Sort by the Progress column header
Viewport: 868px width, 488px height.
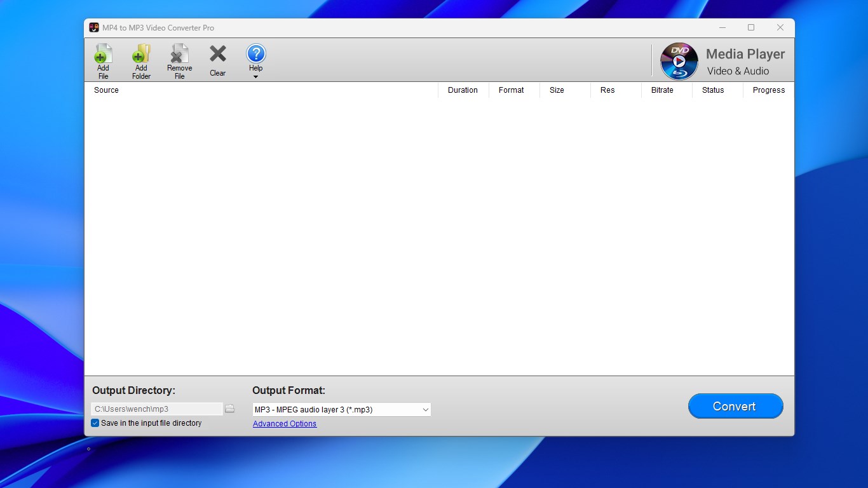(x=768, y=90)
